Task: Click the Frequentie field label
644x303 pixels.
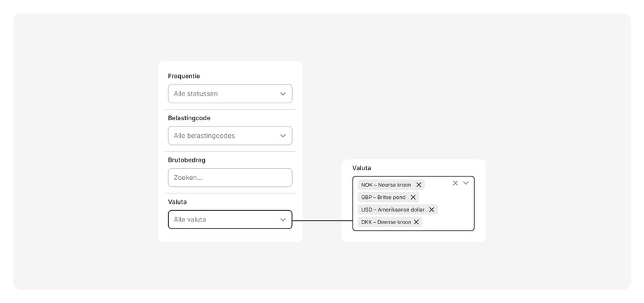Action: 184,76
